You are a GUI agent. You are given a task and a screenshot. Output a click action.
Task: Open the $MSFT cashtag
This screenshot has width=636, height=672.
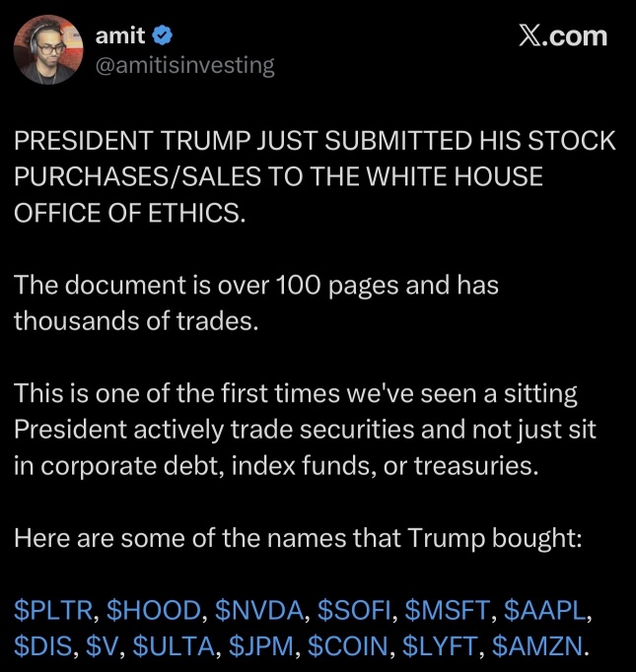[447, 610]
